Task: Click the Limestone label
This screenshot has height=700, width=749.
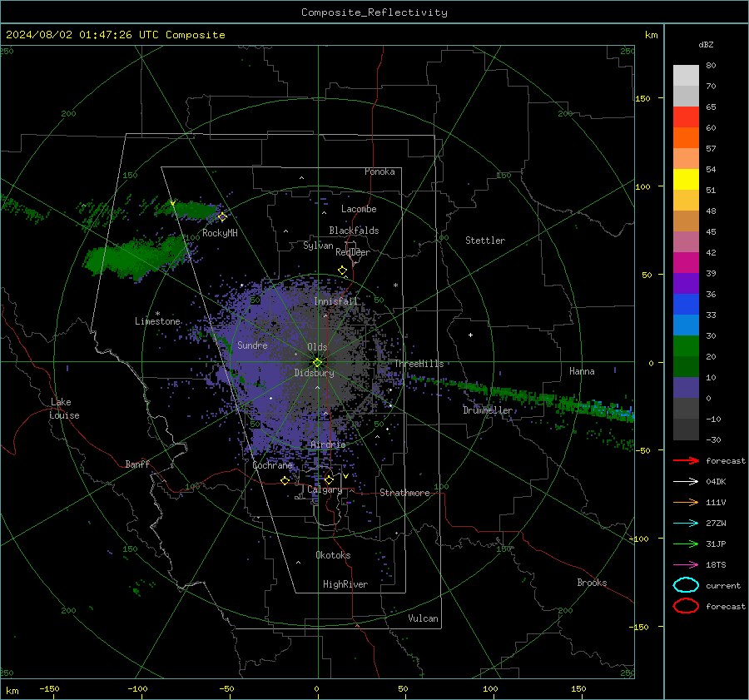Action: click(x=157, y=321)
